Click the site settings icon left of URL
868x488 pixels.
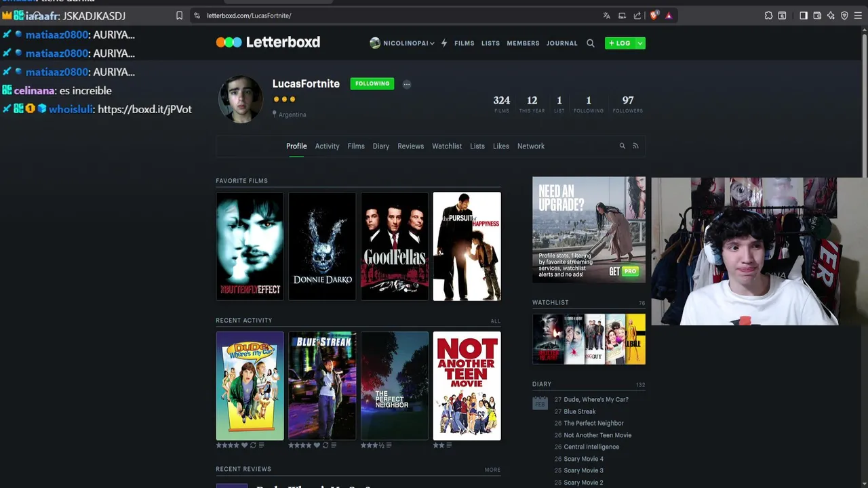point(197,16)
